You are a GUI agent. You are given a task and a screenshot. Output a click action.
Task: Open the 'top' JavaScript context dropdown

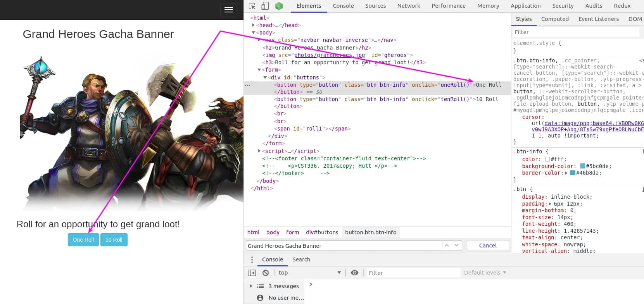(309, 273)
